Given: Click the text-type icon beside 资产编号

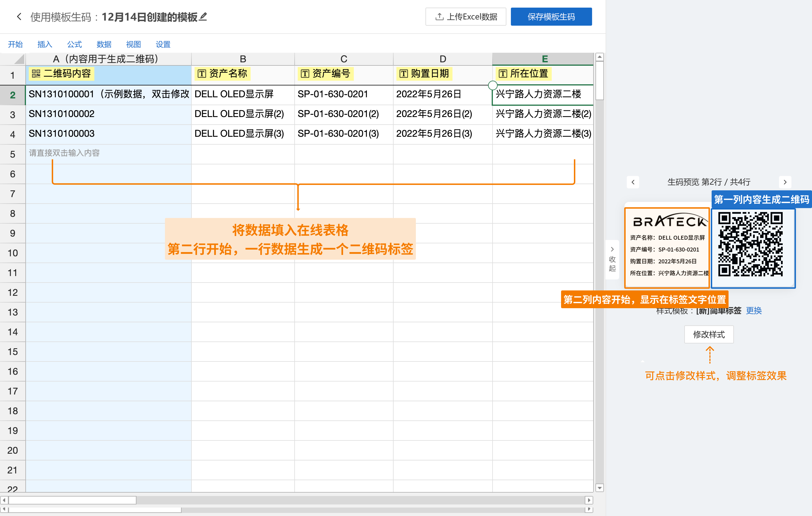Looking at the screenshot, I should coord(305,73).
